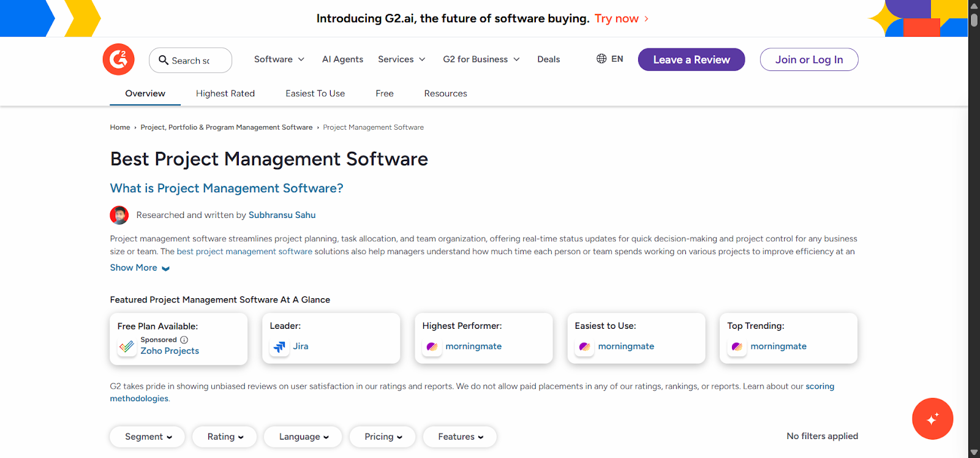Open the Zoho Projects link

tap(170, 351)
